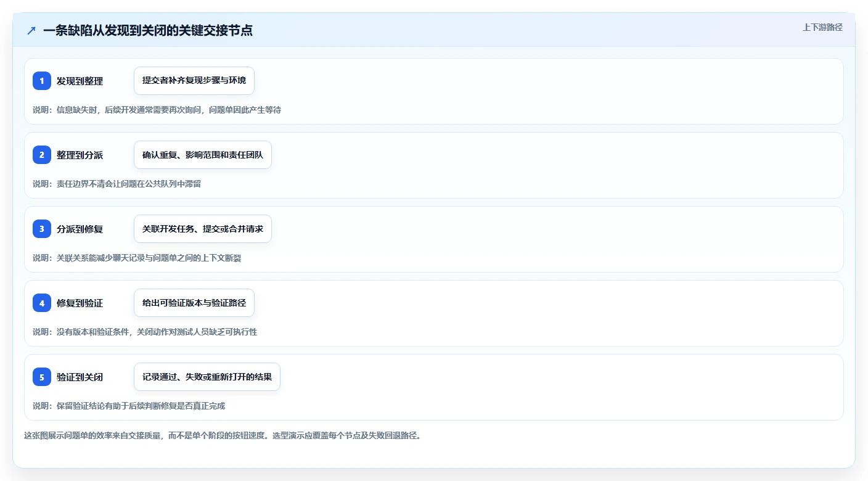The height and width of the screenshot is (481, 868).
Task: Select the 修复到验证 step label
Action: click(x=80, y=303)
